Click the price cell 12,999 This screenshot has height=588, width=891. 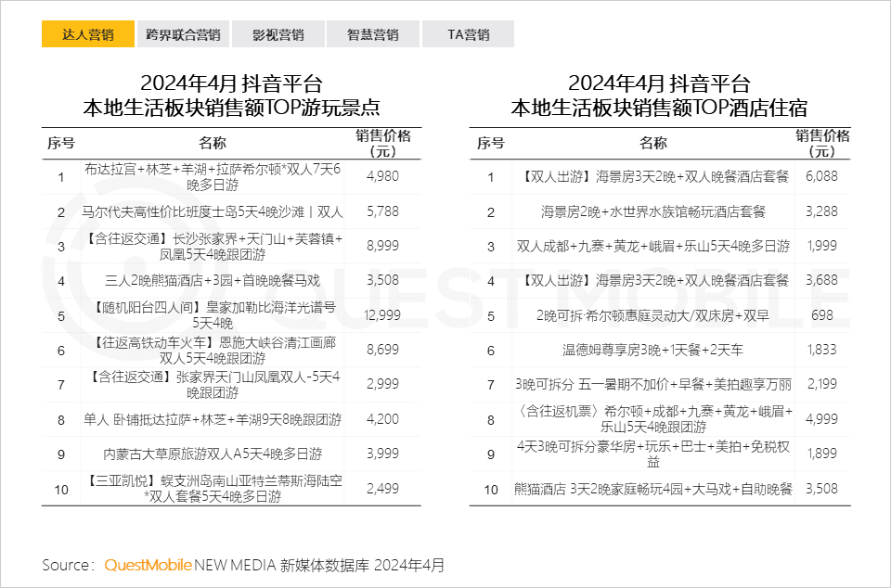tap(382, 315)
